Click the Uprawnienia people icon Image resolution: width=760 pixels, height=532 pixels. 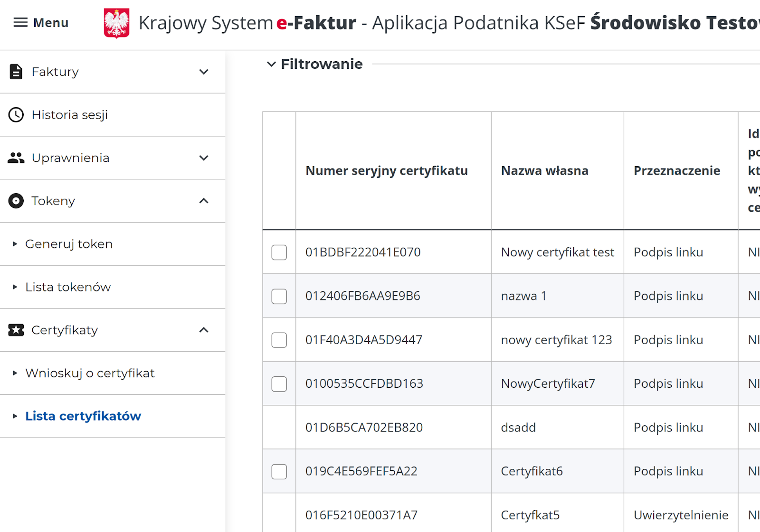click(16, 158)
